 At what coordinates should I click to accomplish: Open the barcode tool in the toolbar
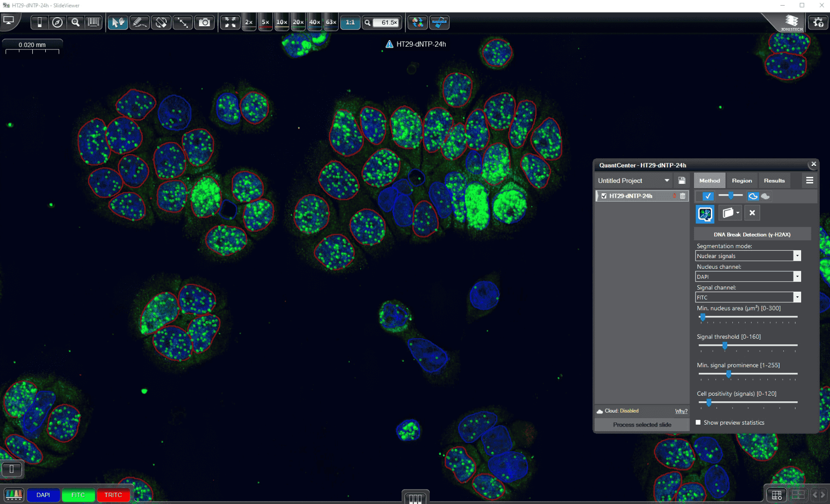point(94,22)
